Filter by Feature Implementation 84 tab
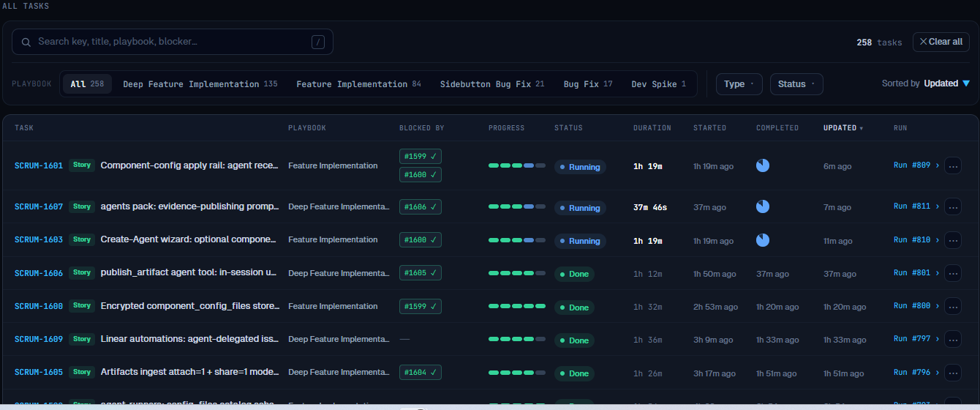 (358, 84)
